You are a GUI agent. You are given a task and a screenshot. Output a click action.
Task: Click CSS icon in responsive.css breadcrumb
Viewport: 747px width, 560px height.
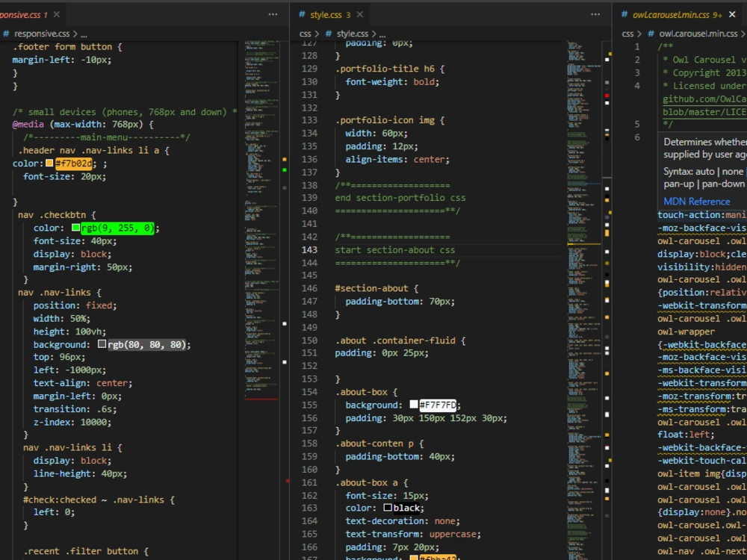[6, 34]
